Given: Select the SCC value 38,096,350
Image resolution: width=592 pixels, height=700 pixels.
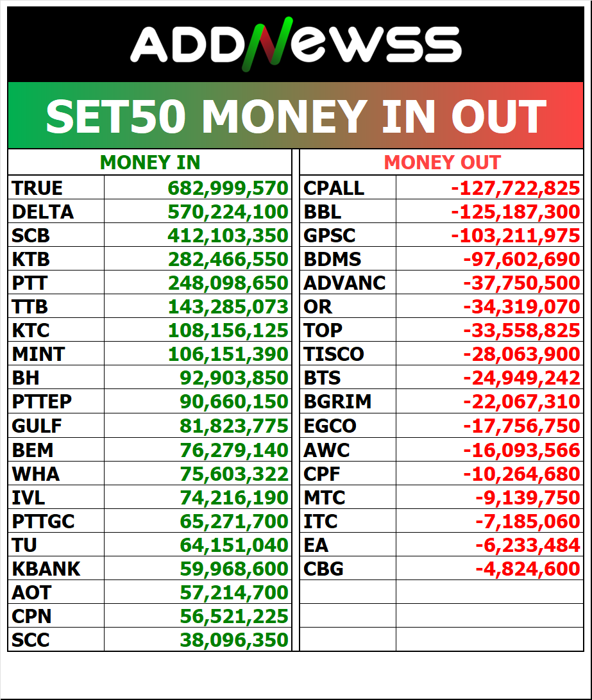Looking at the screenshot, I should coord(234,639).
